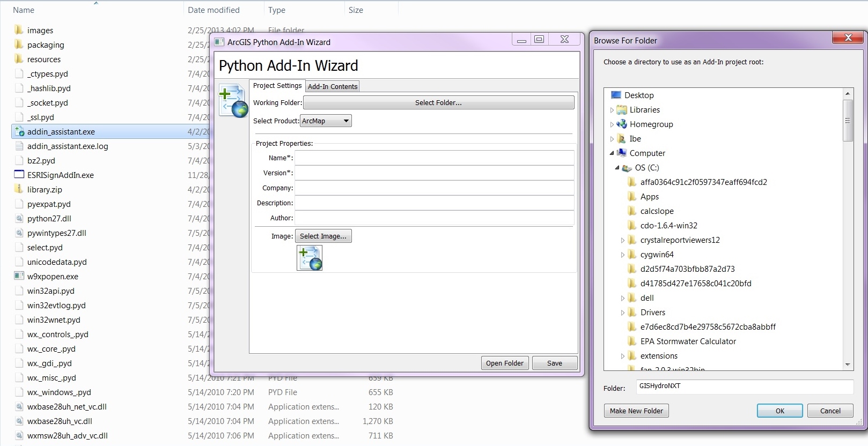The height and width of the screenshot is (446, 868).
Task: Click the EPA Stormwater Calculator folder icon
Action: (632, 341)
